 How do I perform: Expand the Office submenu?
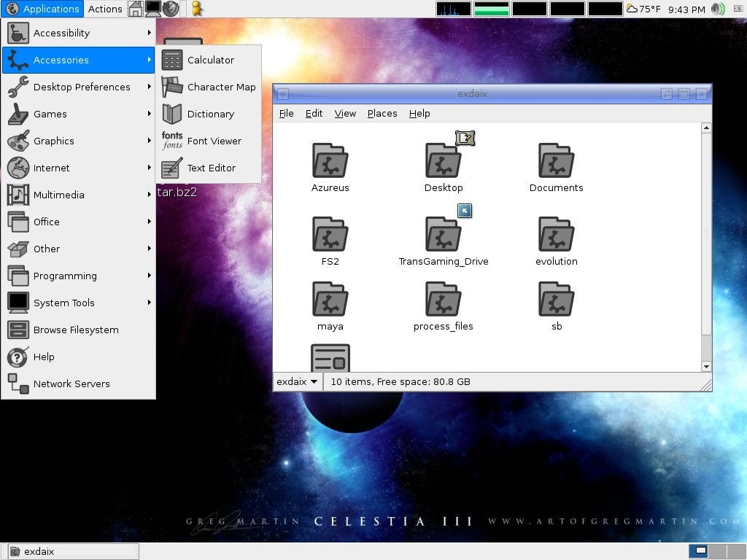(79, 222)
